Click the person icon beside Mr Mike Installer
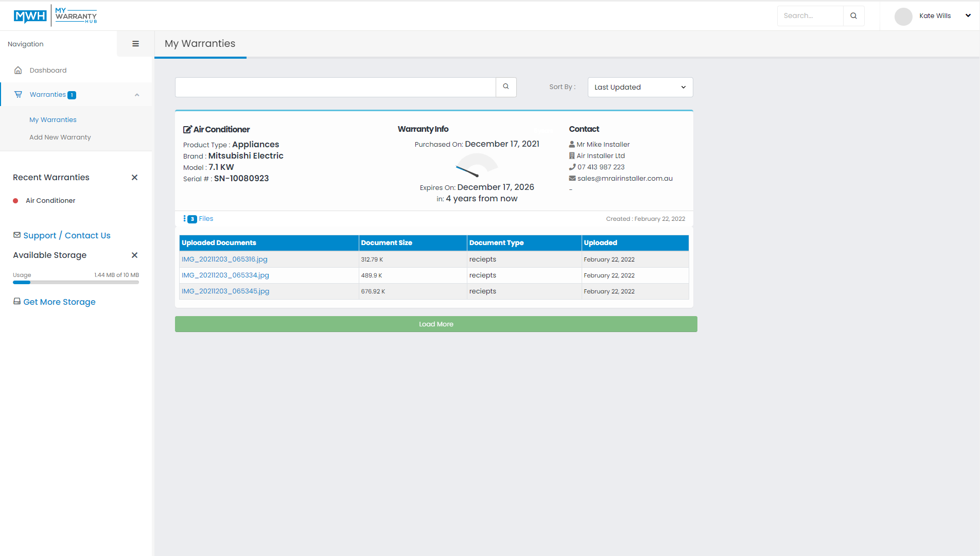 click(x=572, y=144)
